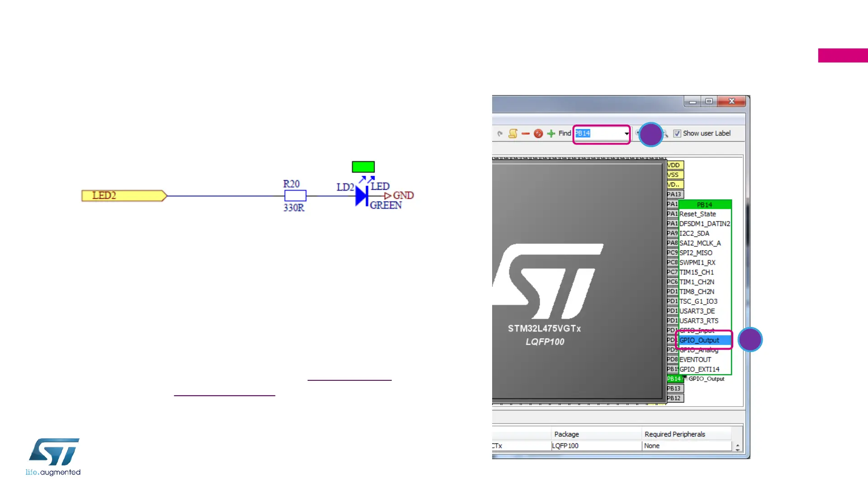Choose USART3_DE for pin PB14
The height and width of the screenshot is (489, 868).
point(705,312)
